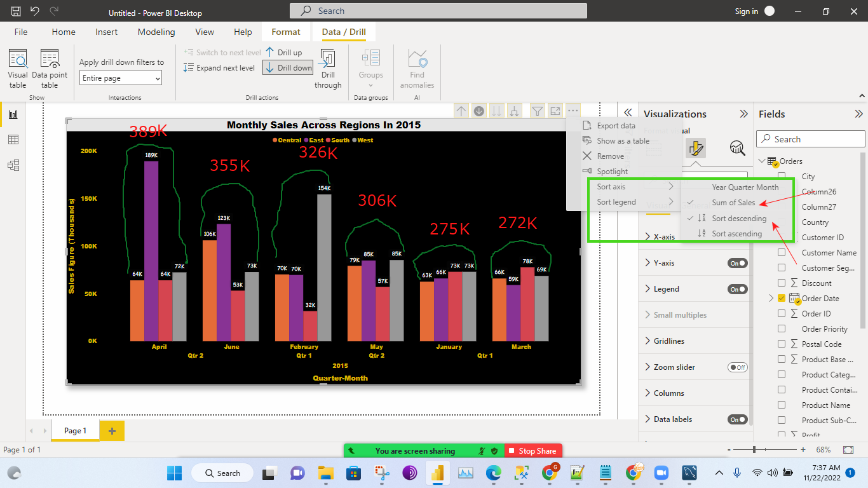Collapse the Fields pane with the double chevron

[858, 114]
